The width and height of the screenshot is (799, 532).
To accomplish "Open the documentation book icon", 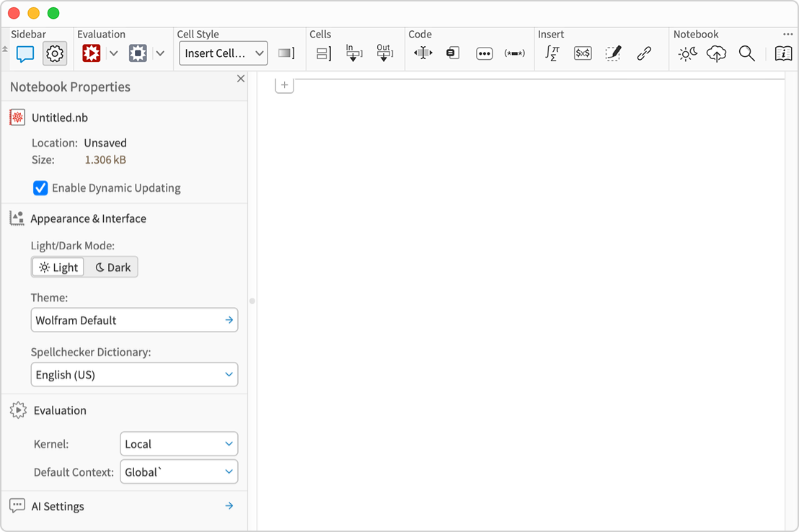I will (783, 53).
